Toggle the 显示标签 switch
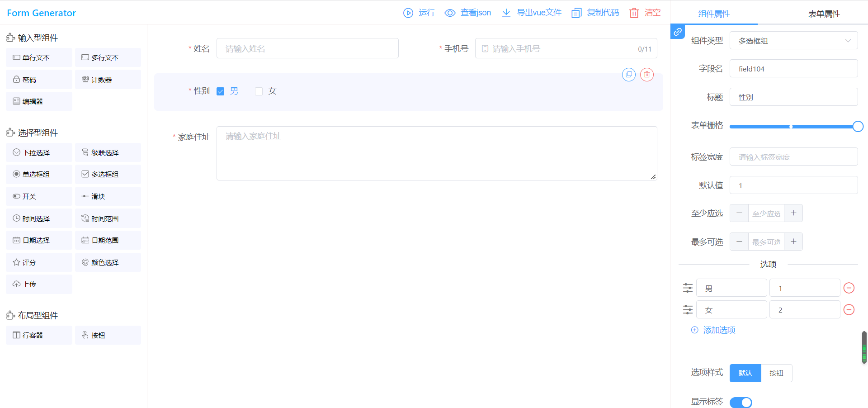 741,402
